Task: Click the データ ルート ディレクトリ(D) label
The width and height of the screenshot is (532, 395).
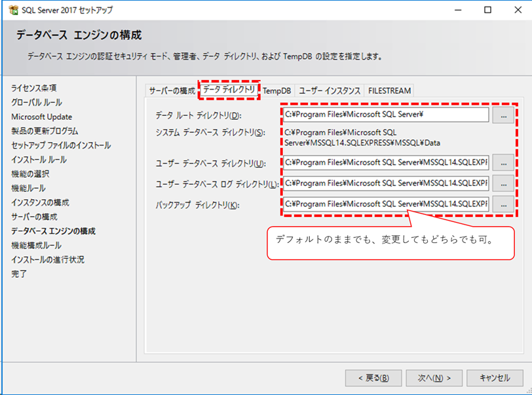Action: click(x=199, y=115)
